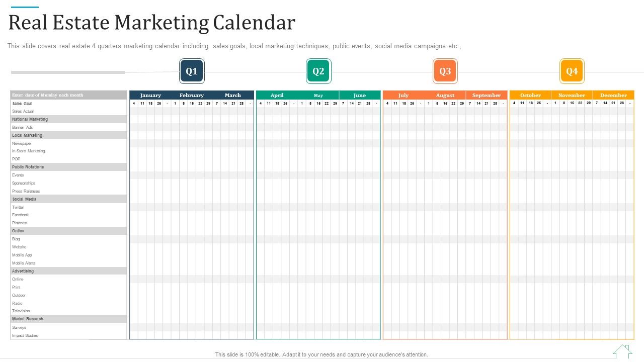Click the Market Research category row
The height and width of the screenshot is (362, 644).
click(x=28, y=319)
